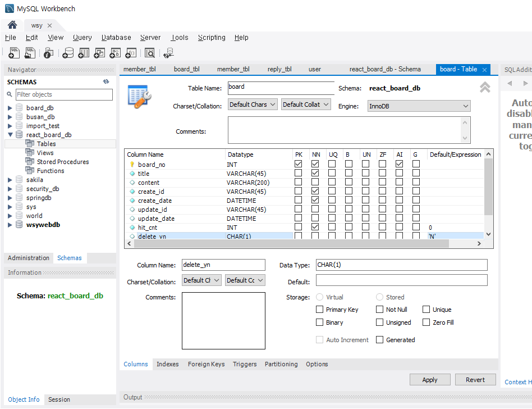Screen dimensions: 532x409
Task: Enable the Primary Key checkbox below
Action: 319,309
